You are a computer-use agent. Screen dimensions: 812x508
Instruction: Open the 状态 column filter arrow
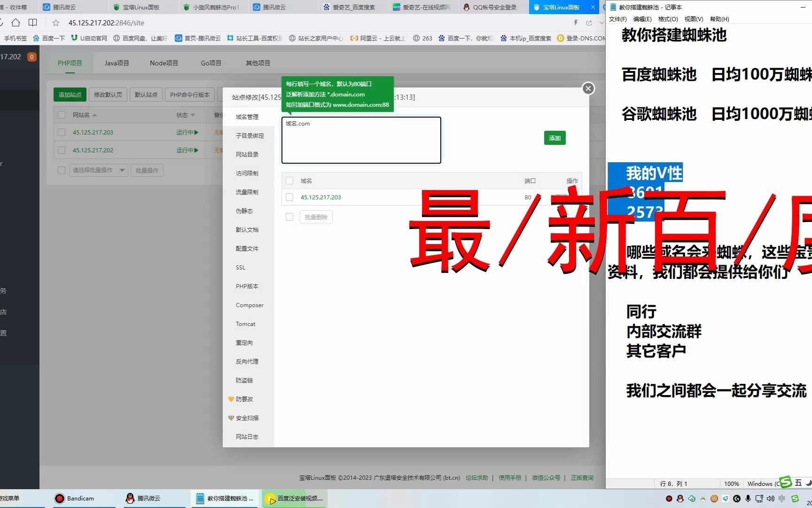(193, 115)
